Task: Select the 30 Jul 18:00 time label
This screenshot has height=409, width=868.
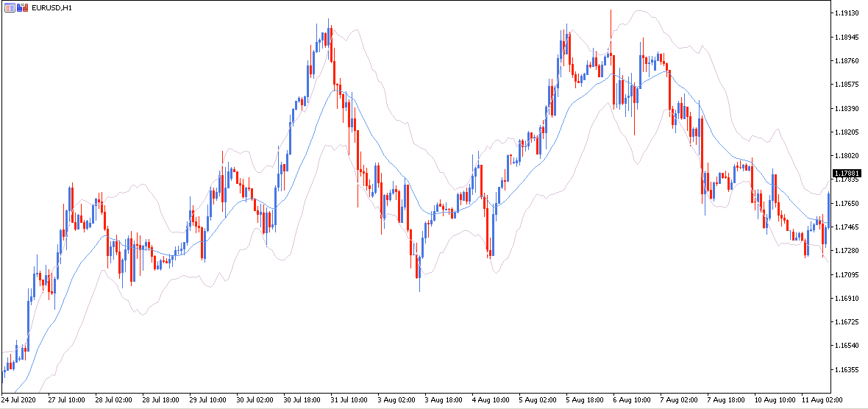Action: point(303,399)
